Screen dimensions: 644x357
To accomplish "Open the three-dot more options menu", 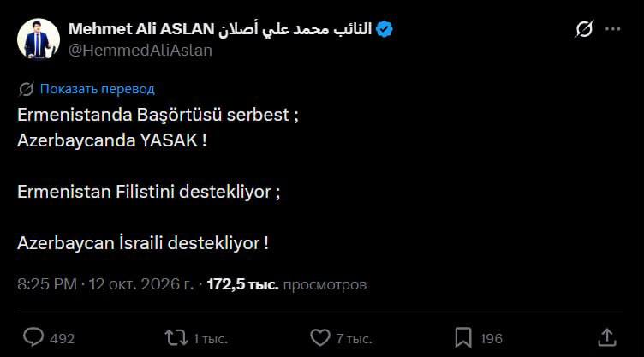I will (613, 29).
